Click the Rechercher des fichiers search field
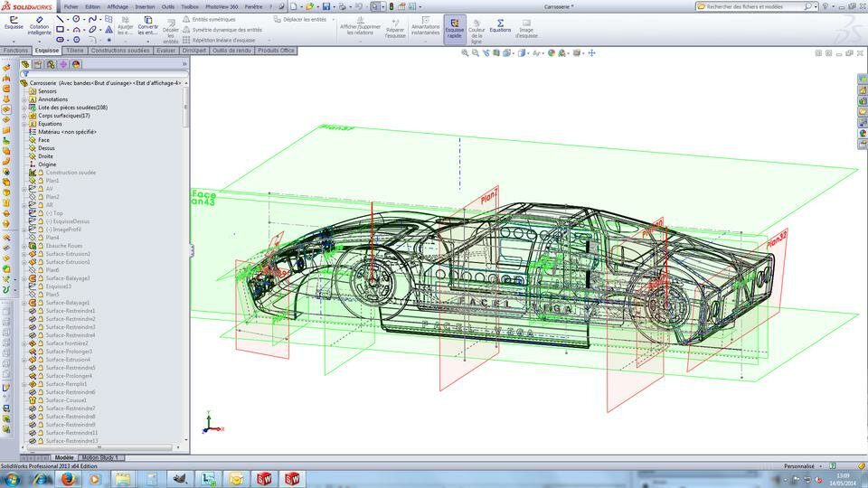Image resolution: width=868 pixels, height=488 pixels. click(754, 6)
